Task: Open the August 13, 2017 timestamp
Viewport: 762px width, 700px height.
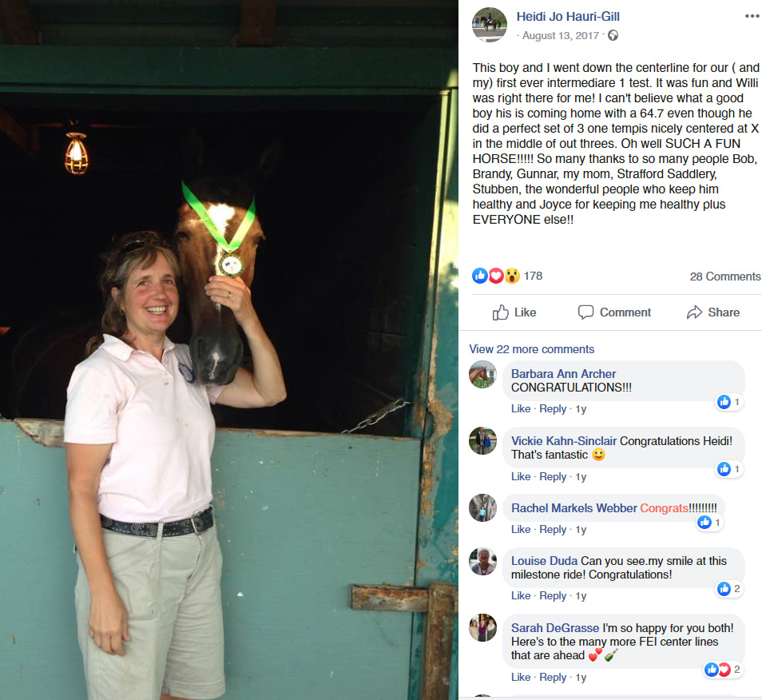Action: [x=561, y=35]
